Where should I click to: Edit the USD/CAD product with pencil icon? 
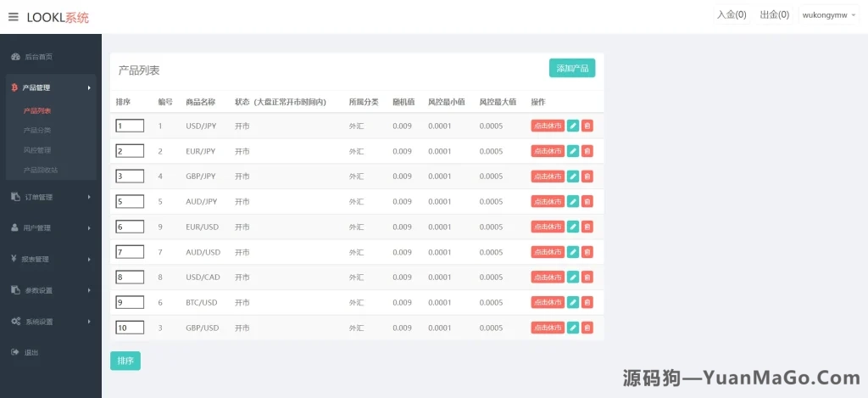click(573, 277)
